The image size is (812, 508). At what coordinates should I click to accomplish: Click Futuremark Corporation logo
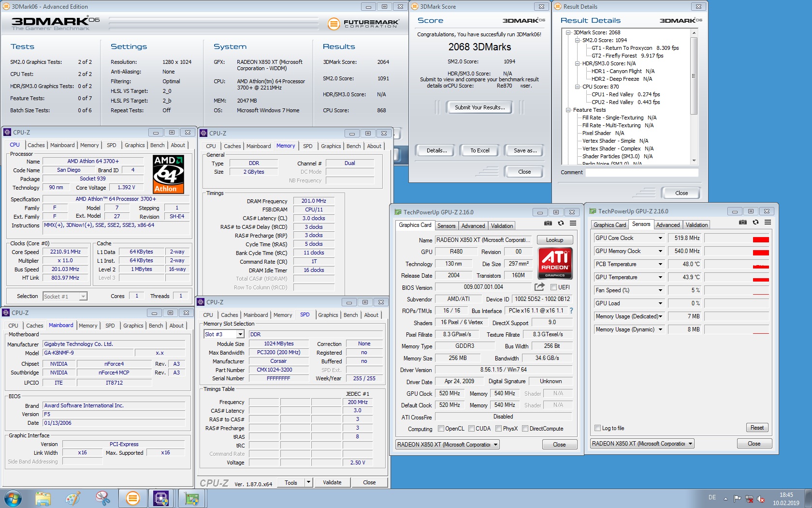(363, 23)
